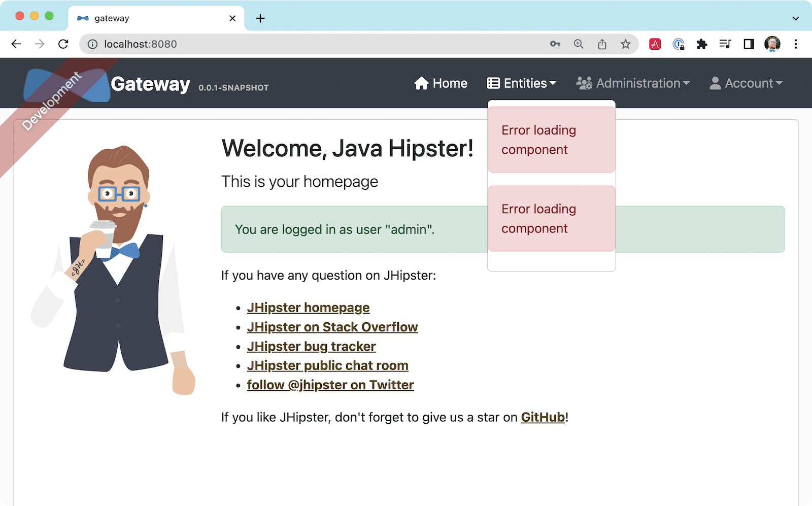Go to the Home nav item
The height and width of the screenshot is (506, 812).
pyautogui.click(x=441, y=83)
